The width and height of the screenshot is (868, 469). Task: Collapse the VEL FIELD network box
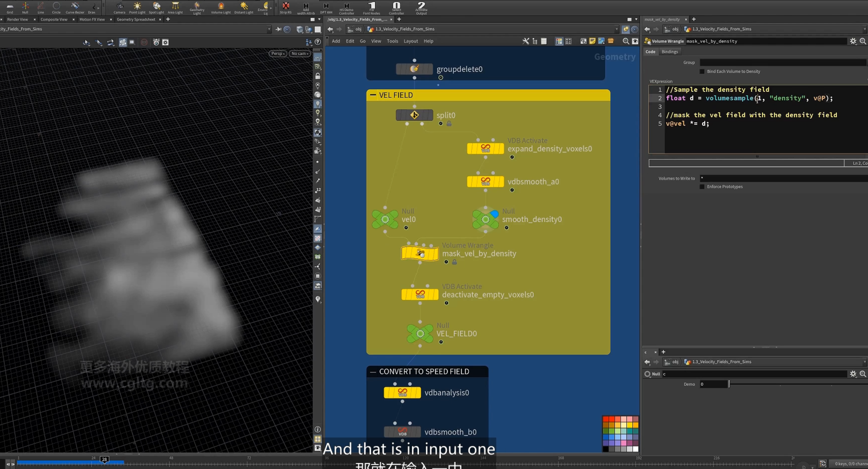[x=373, y=95]
